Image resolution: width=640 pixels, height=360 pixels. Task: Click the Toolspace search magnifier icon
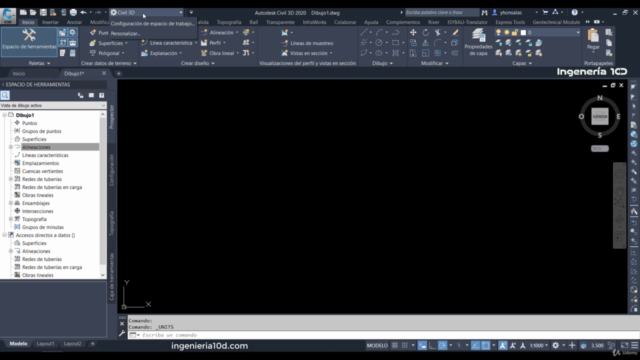[5, 95]
